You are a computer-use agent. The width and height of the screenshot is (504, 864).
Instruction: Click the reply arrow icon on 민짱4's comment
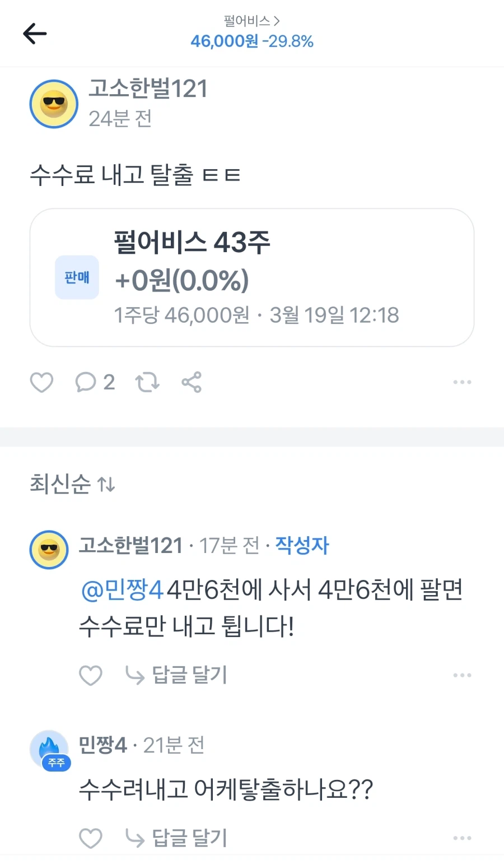coord(134,838)
